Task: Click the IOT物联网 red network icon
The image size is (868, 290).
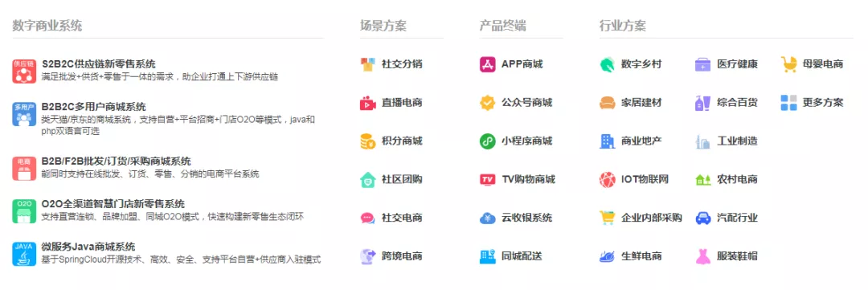Action: tap(608, 179)
